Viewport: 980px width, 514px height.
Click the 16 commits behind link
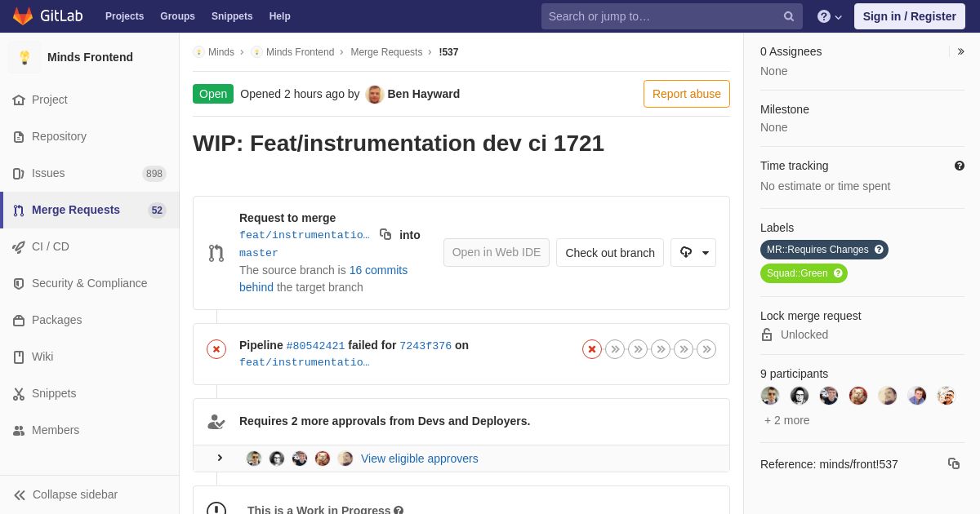click(x=323, y=278)
